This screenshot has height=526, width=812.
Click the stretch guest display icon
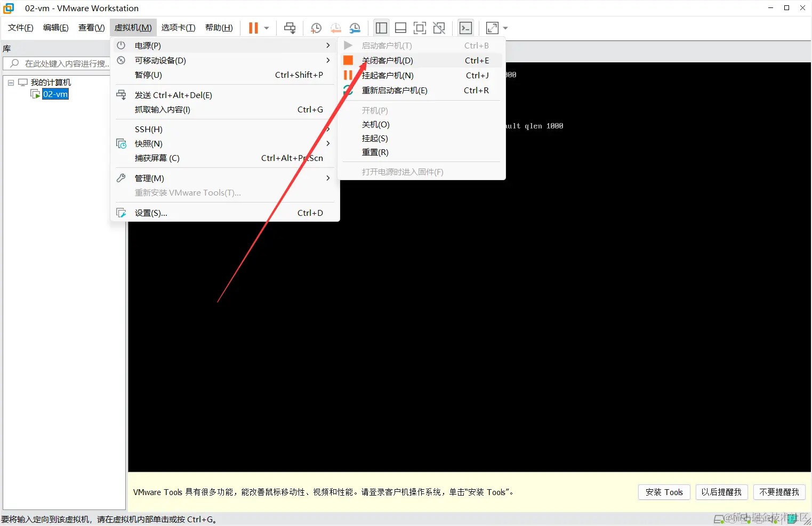[492, 28]
